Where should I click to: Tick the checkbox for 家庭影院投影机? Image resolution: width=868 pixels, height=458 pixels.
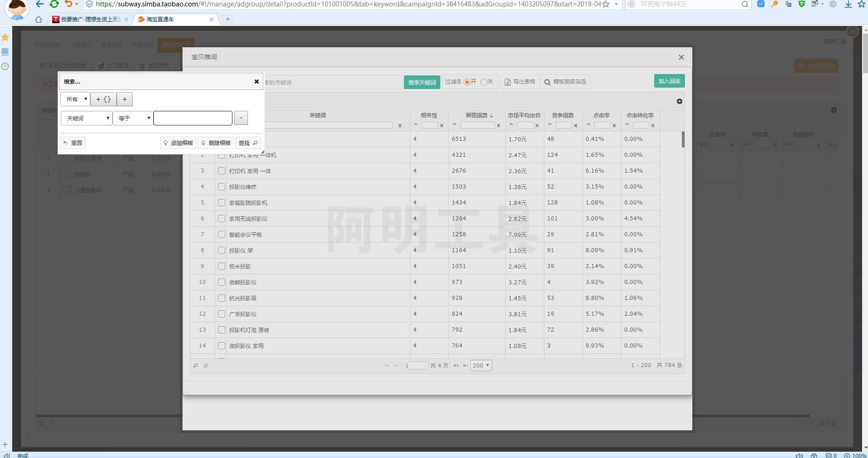(x=222, y=203)
